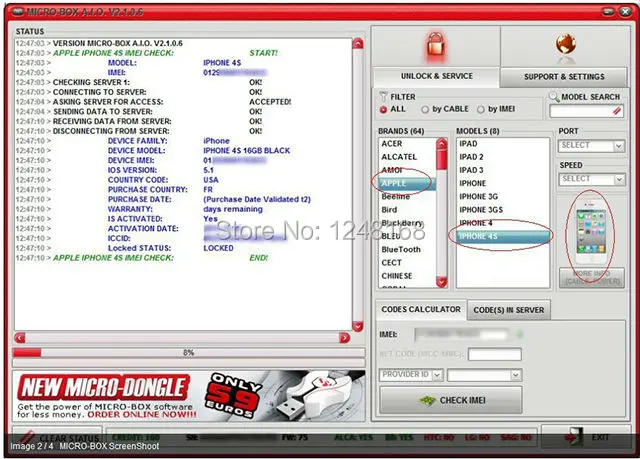The image size is (640, 459).
Task: Open the SPEED select dropdown
Action: click(x=591, y=179)
